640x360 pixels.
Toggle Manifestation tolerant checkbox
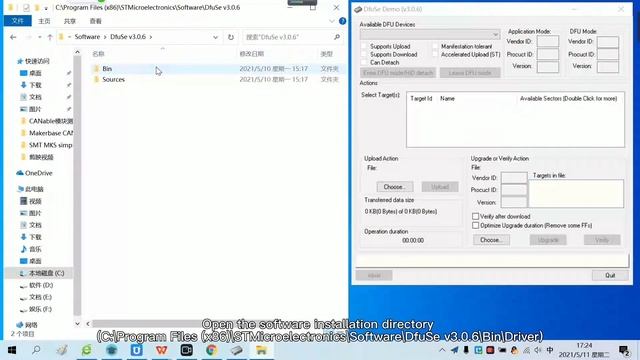435,47
